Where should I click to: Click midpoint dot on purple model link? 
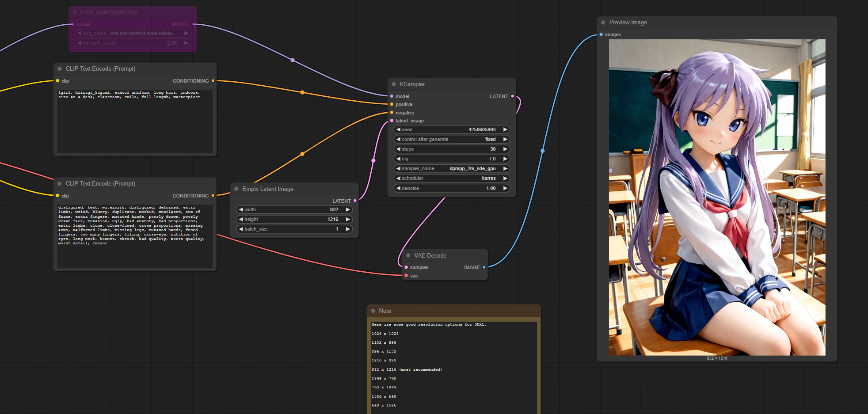tap(292, 60)
